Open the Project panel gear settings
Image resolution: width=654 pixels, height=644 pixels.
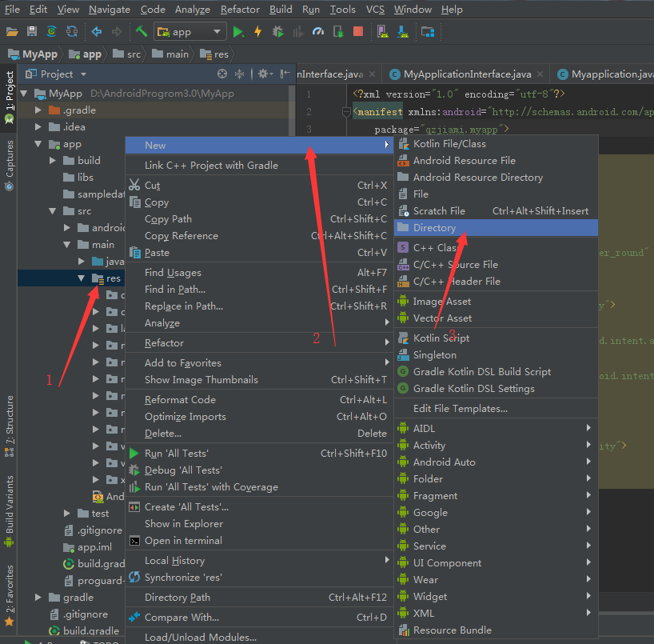click(265, 74)
